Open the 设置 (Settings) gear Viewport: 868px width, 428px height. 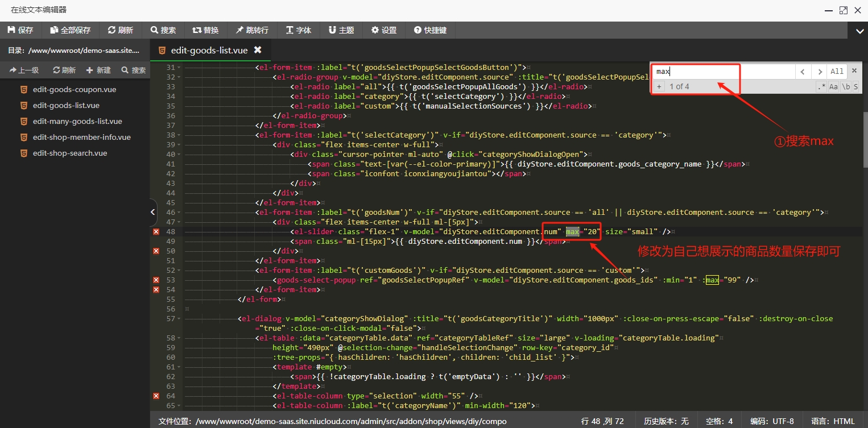coord(384,30)
